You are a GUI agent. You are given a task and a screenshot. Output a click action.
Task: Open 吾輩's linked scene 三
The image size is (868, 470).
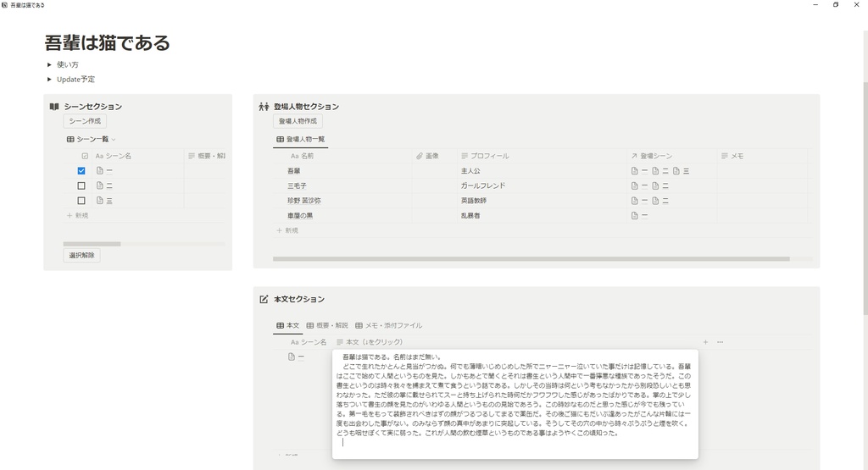coord(682,171)
